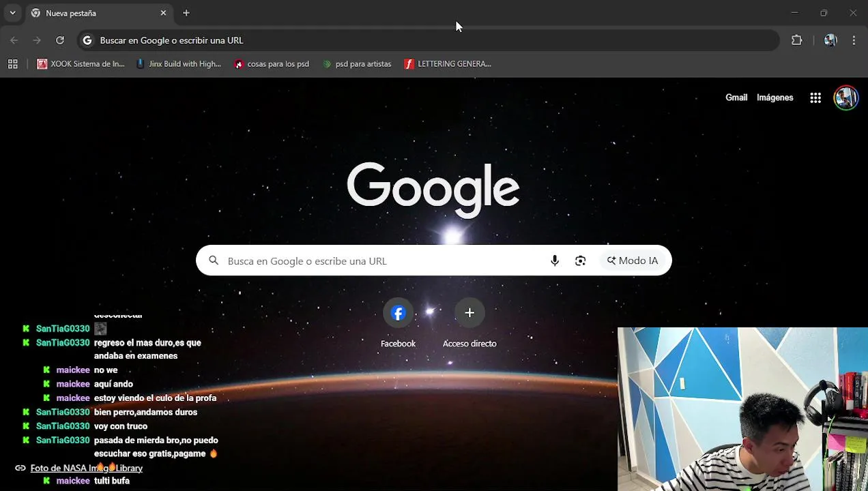Go back using the back arrow

point(14,40)
